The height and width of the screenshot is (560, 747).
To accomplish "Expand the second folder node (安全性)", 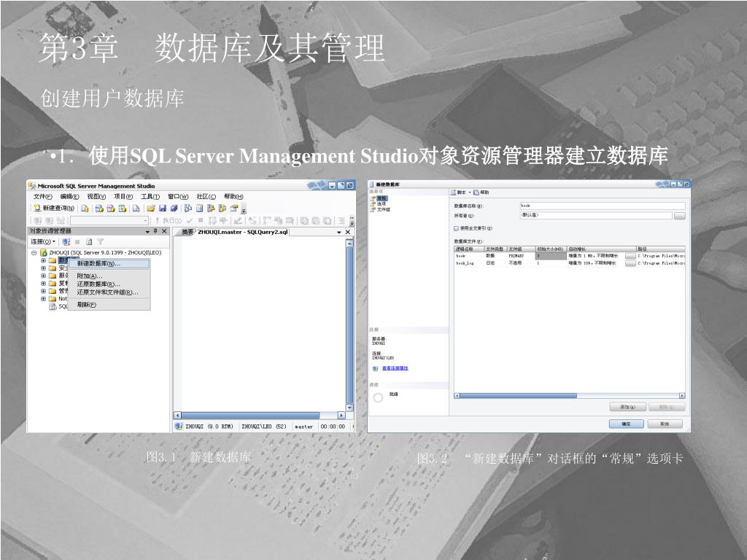I will (x=43, y=268).
